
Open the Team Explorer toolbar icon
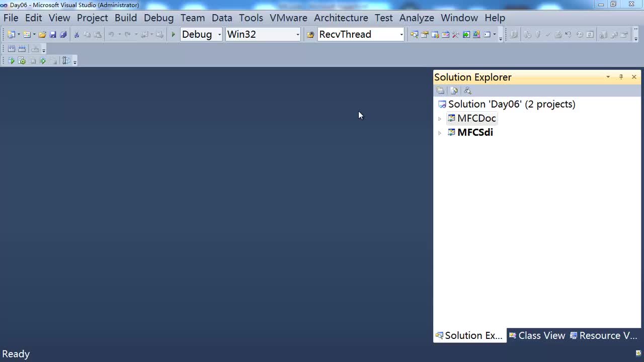pyautogui.click(x=435, y=35)
